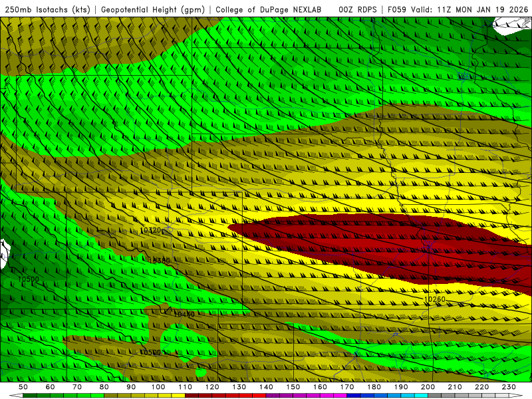Click the dark blue swatch in the color bar
This screenshot has height=399, width=532.
pos(354,396)
